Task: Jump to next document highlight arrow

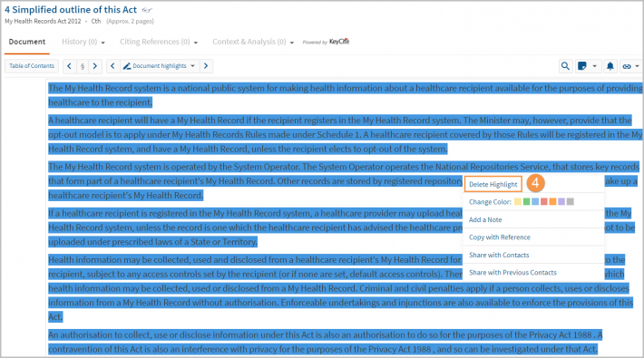Action: [x=206, y=66]
